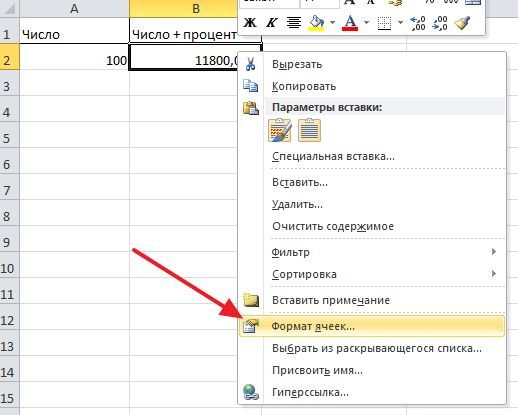Select the format painter brush icon
Screen dimensions: 518x415
463,23
